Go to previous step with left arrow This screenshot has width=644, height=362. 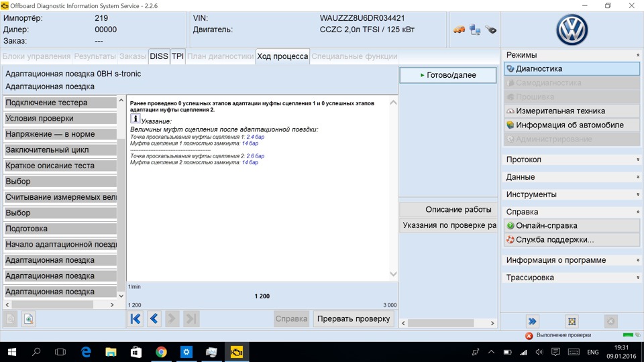point(154,319)
